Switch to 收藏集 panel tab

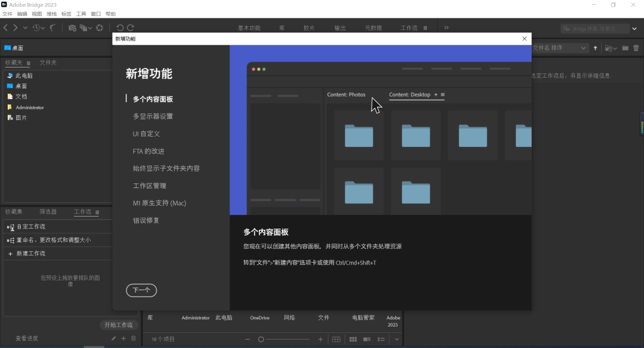point(14,212)
